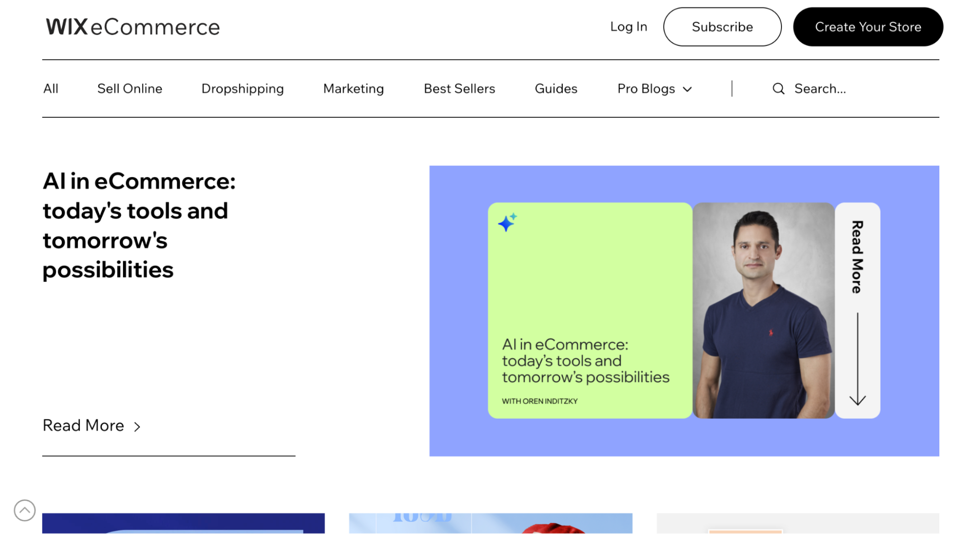Click the 'WITH OREN INDITZKY' caption text
Image resolution: width=980 pixels, height=534 pixels.
click(540, 401)
